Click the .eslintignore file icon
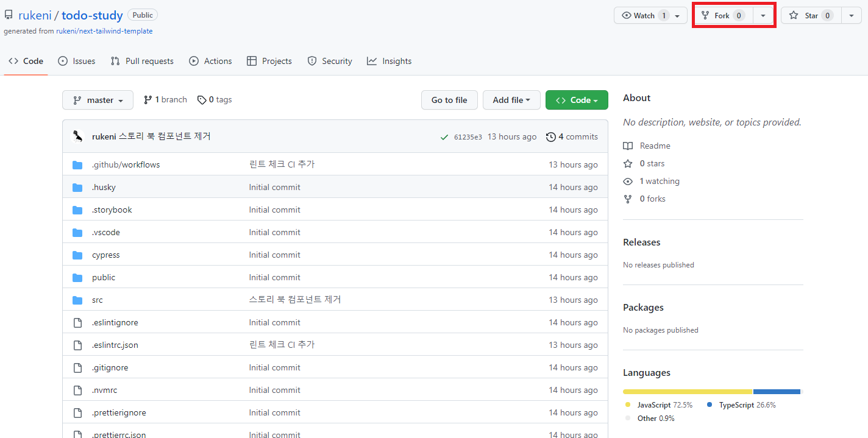This screenshot has width=868, height=438. (x=77, y=322)
